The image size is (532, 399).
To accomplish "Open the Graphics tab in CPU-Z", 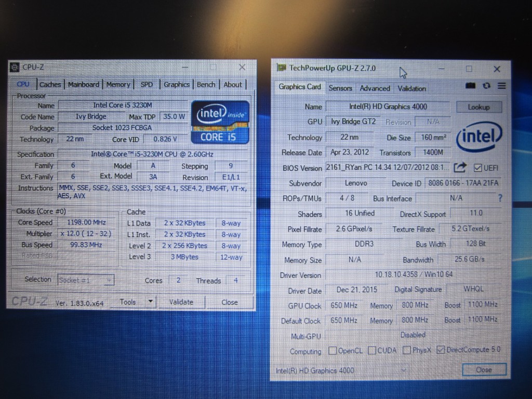I will coord(177,85).
